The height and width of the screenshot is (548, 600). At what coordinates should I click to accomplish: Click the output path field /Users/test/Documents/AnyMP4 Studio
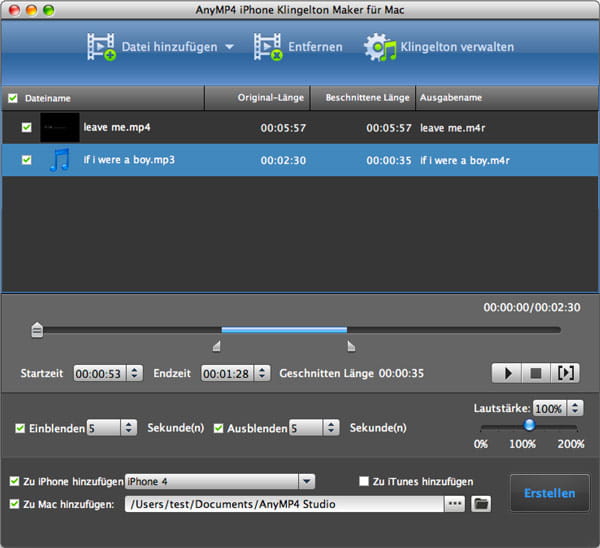pos(284,504)
